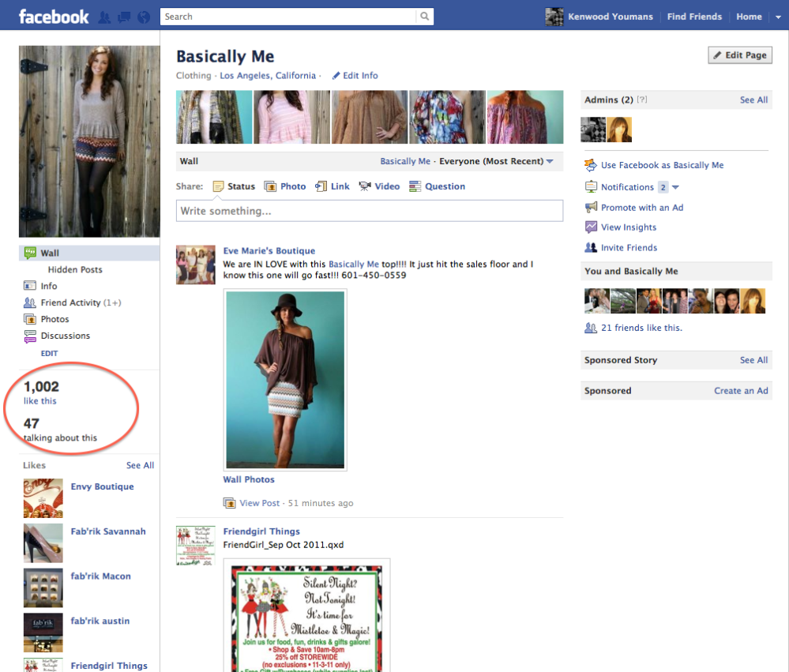
Task: Switch to the Discussions sidebar tab
Action: tap(65, 336)
